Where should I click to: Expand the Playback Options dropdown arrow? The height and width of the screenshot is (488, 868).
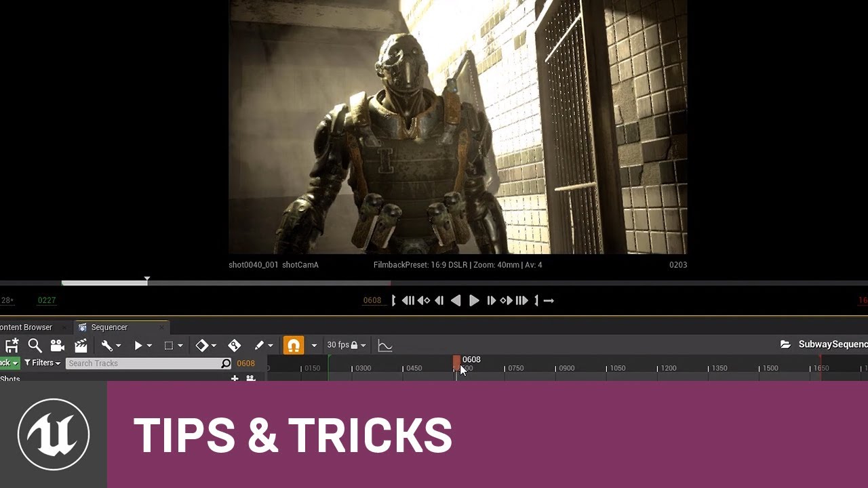pyautogui.click(x=149, y=346)
